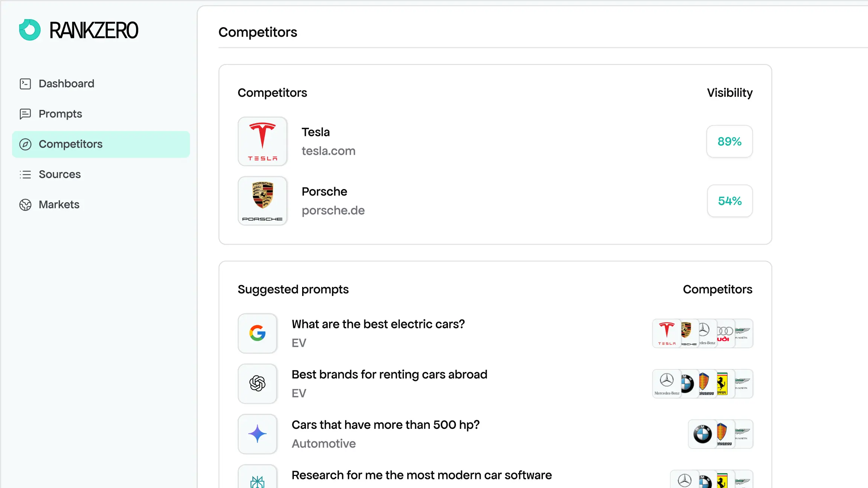868x488 pixels.
Task: Open the tesla.com domain link
Action: 329,151
